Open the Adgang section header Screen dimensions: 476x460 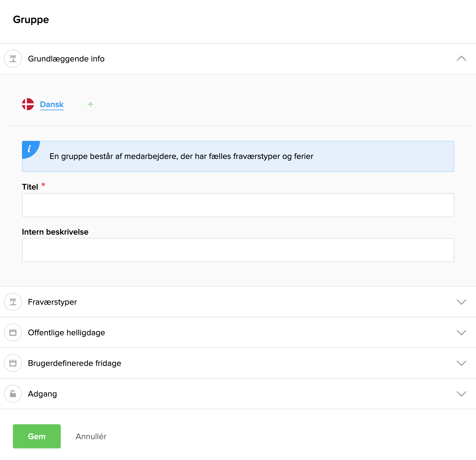(x=42, y=394)
